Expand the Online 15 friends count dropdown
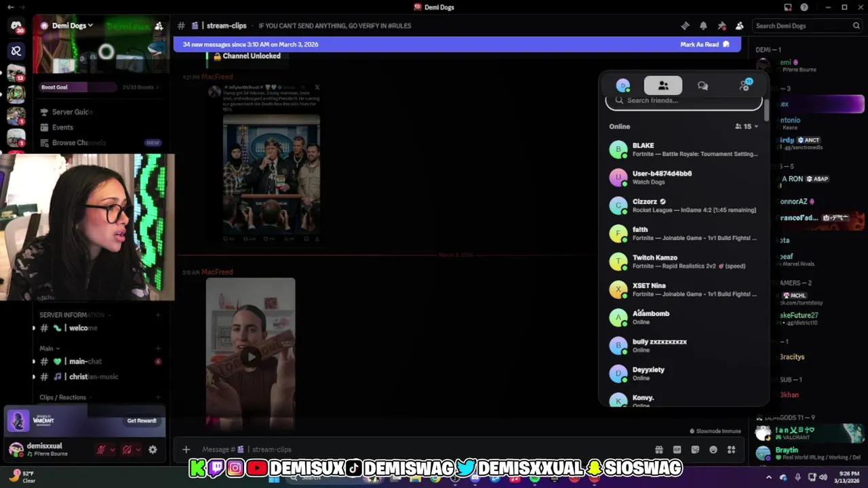The height and width of the screenshot is (488, 868). (x=747, y=126)
